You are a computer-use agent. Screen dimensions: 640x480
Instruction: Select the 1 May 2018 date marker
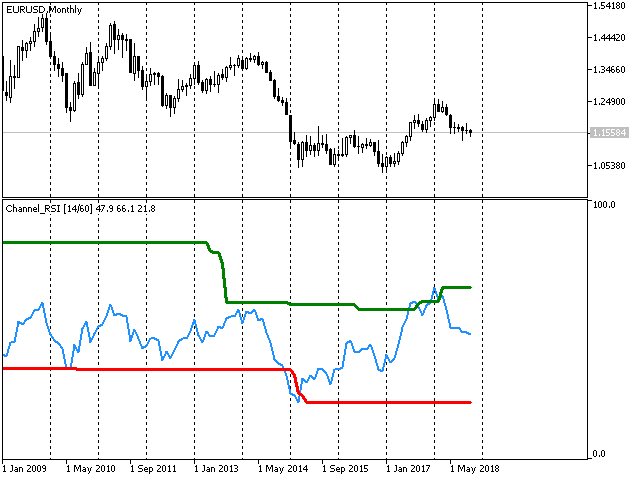point(475,467)
